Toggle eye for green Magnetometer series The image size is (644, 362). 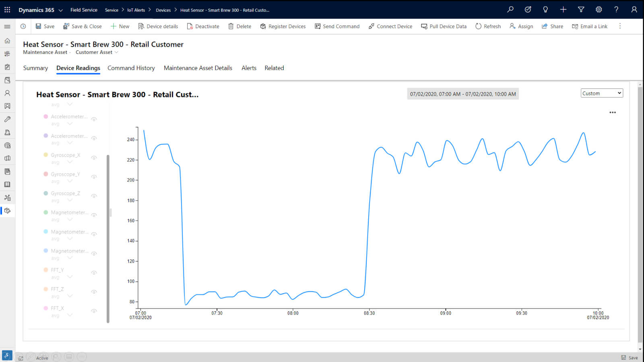(94, 215)
